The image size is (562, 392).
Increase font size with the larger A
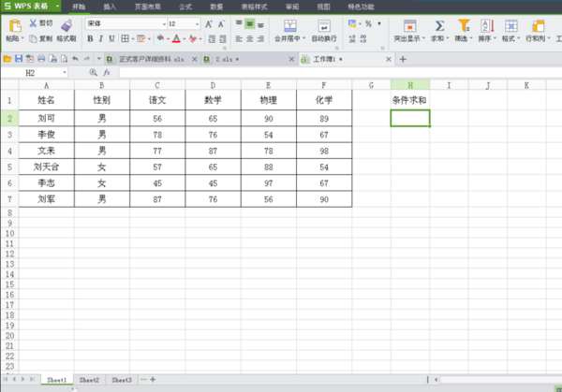208,24
